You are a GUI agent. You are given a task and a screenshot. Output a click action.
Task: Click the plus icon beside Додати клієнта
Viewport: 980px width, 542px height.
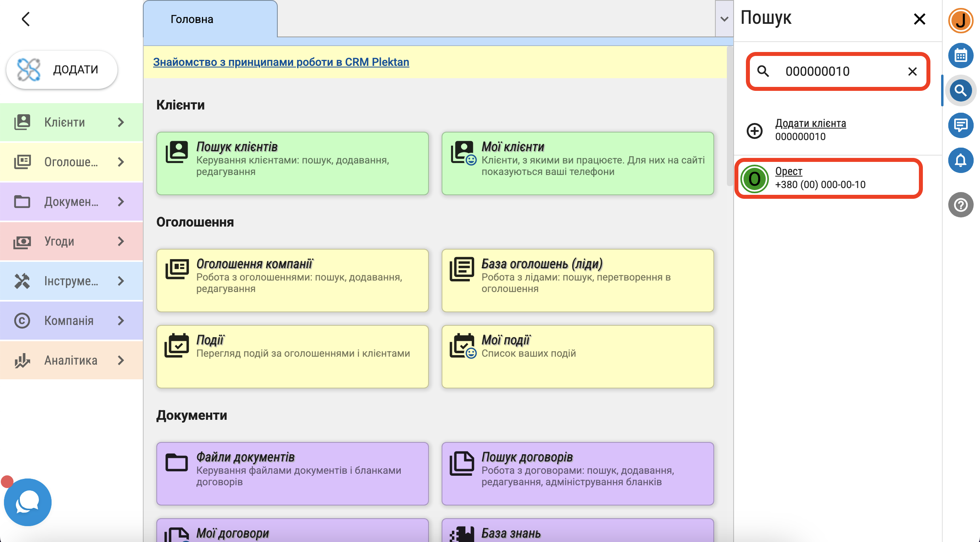[x=754, y=131]
